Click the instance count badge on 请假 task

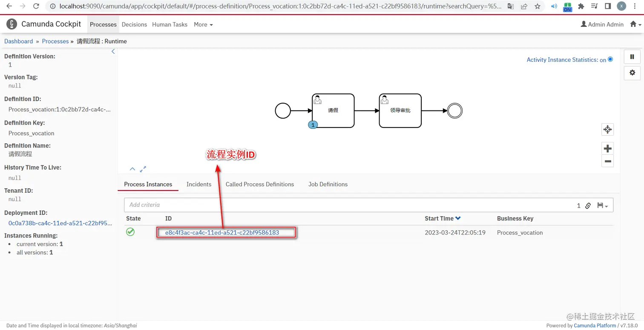coord(313,125)
